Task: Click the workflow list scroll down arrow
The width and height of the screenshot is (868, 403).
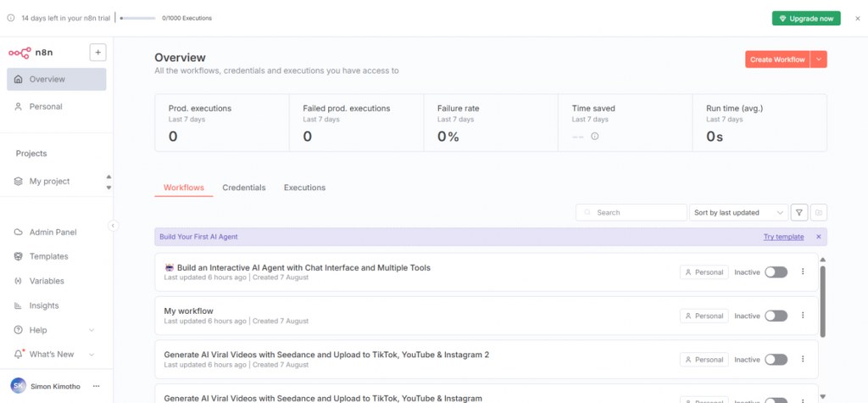Action: click(822, 396)
